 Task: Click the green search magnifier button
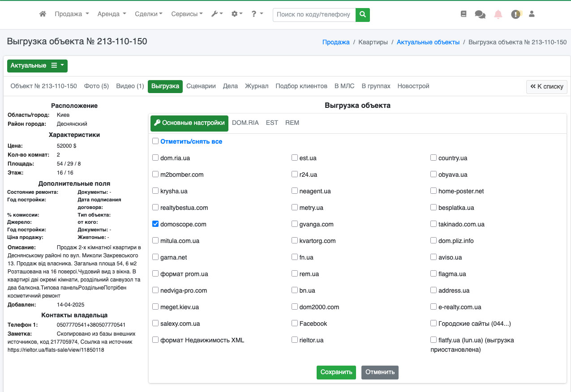click(363, 14)
